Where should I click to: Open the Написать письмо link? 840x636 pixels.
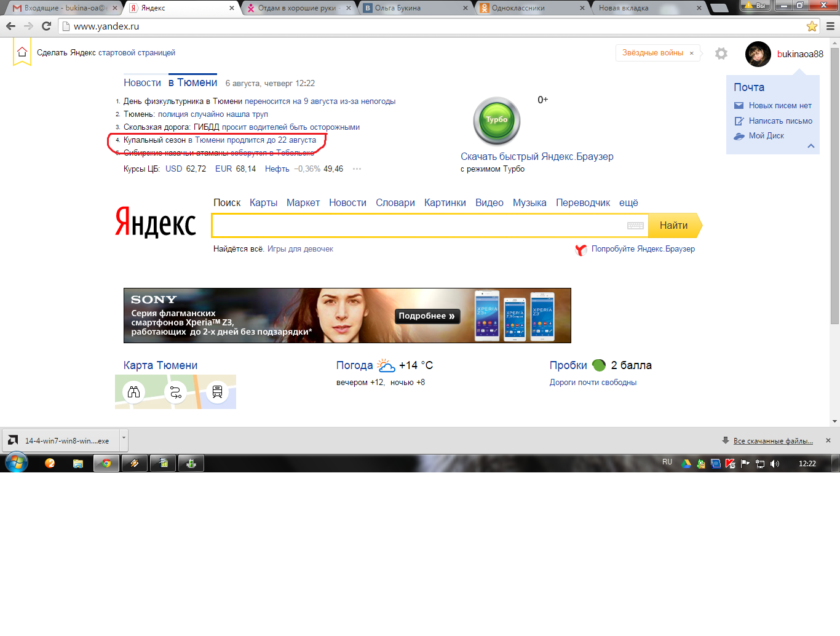click(780, 121)
